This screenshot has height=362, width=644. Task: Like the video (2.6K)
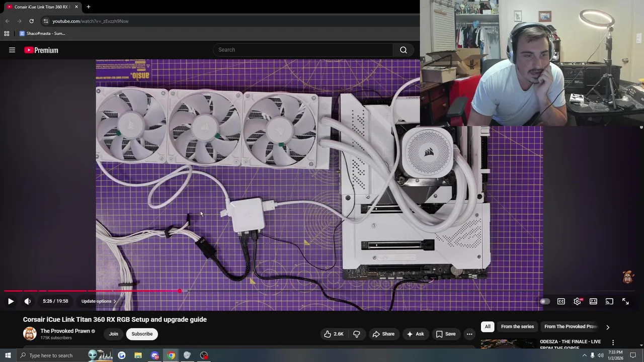[x=334, y=334]
